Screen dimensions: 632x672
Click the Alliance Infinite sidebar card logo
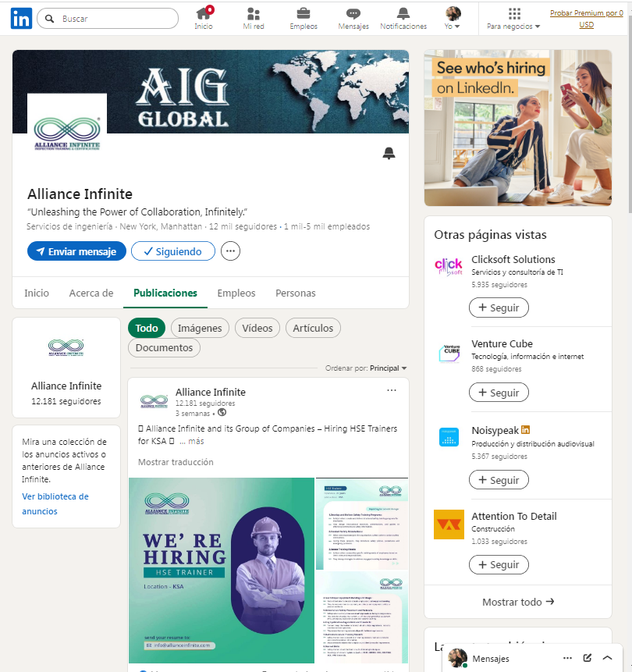point(66,347)
